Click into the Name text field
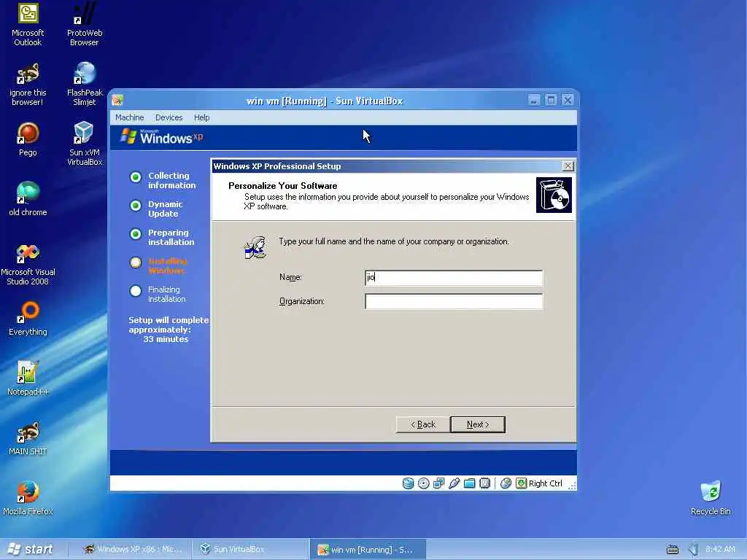The height and width of the screenshot is (560, 747). pos(454,278)
